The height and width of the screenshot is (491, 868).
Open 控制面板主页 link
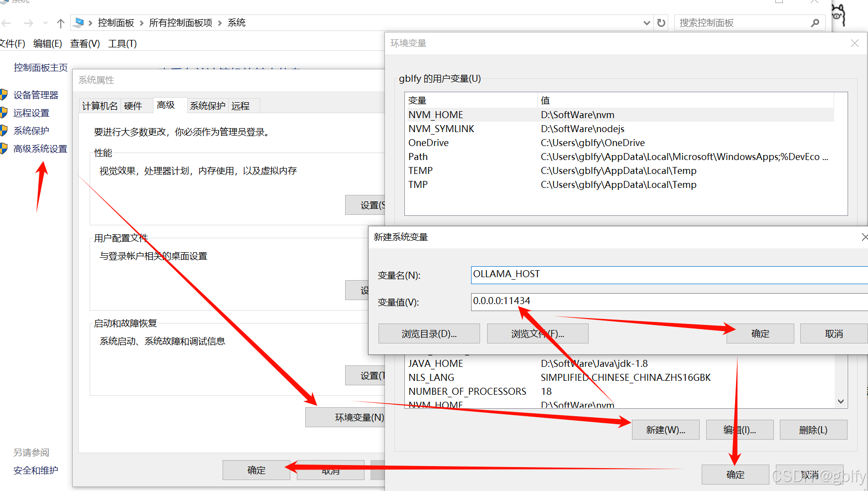pyautogui.click(x=41, y=68)
